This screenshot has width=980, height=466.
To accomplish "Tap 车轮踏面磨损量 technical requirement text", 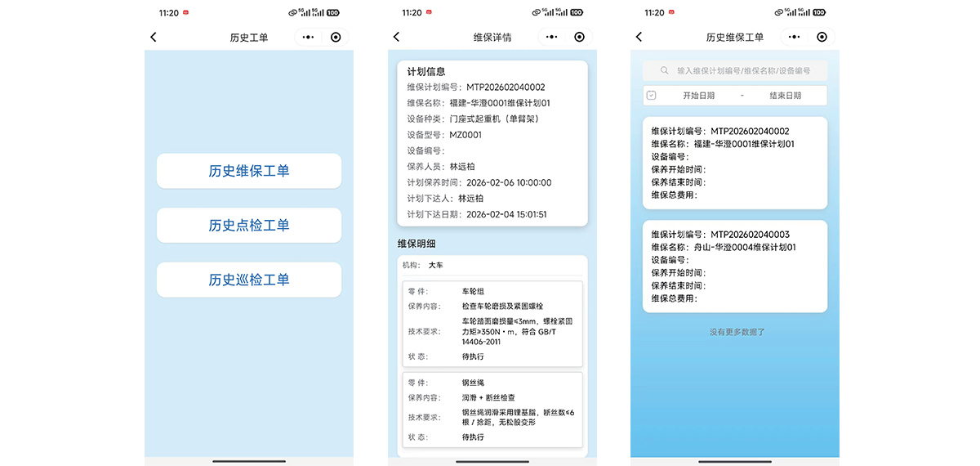I will [517, 331].
